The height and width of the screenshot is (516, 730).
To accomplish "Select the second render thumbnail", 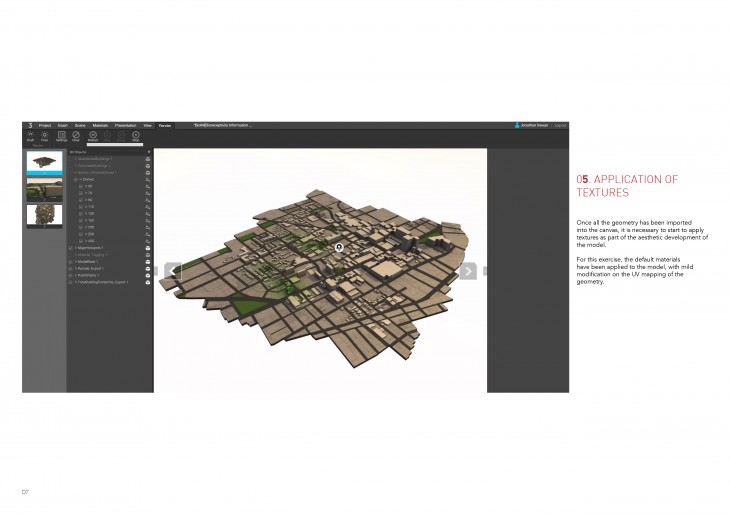I will click(42, 190).
